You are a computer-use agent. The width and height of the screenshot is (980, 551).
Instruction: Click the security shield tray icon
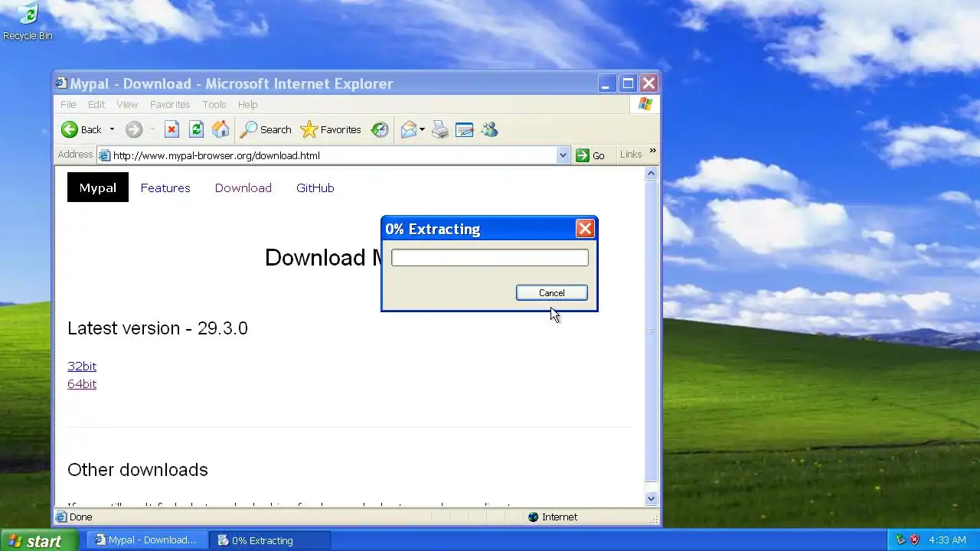(914, 540)
